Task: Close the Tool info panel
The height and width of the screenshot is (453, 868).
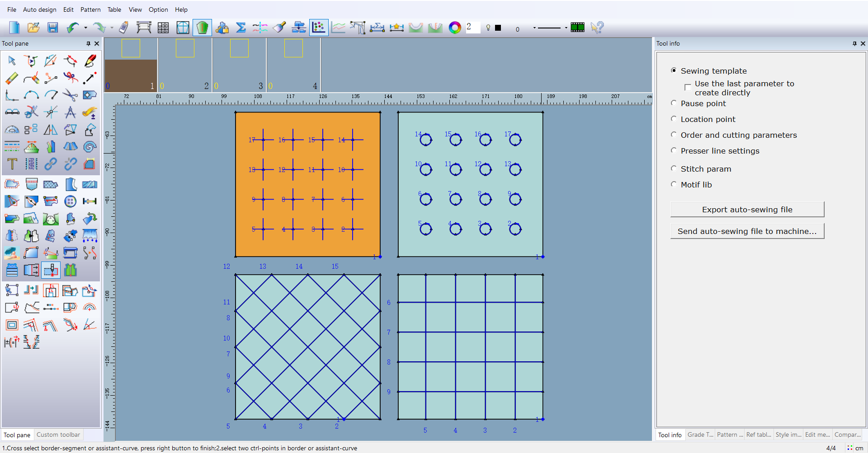Action: point(863,43)
